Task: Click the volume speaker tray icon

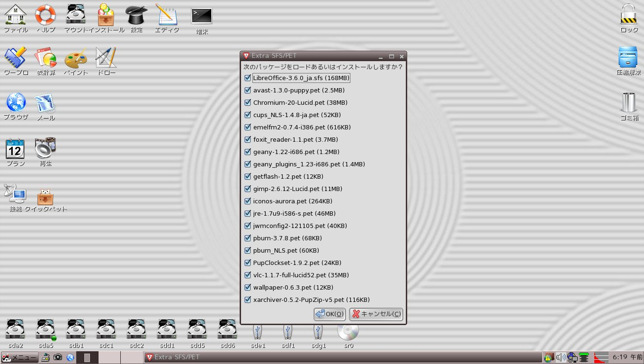Action: (x=561, y=357)
